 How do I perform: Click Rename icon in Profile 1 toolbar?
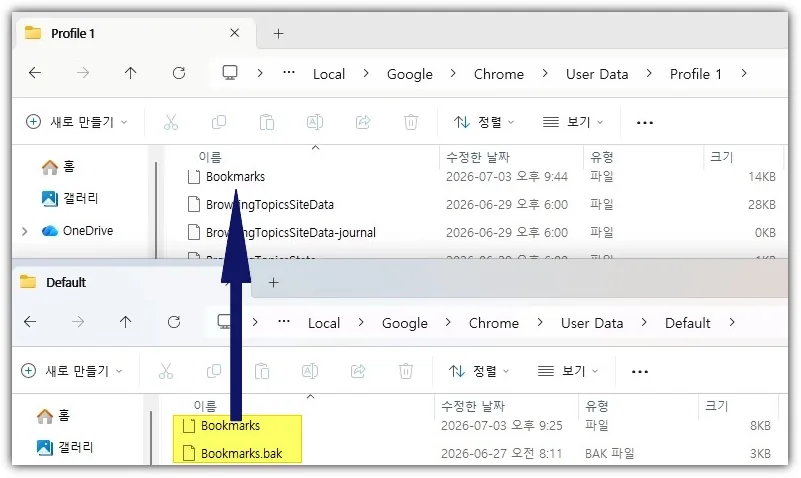tap(315, 122)
